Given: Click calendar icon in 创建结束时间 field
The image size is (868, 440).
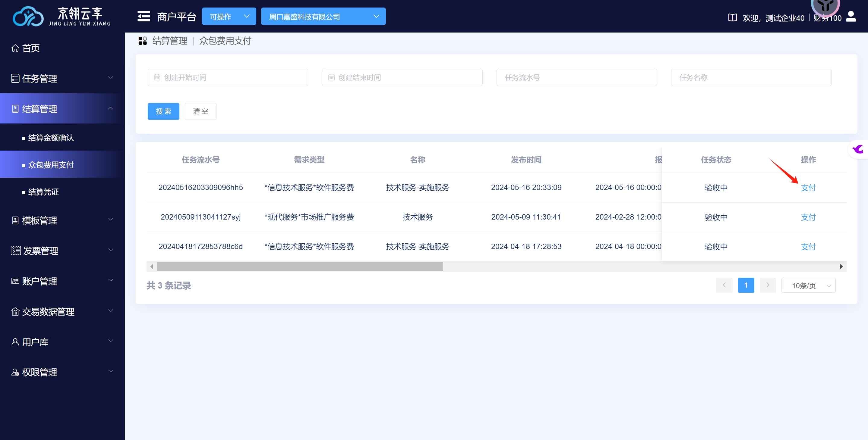Looking at the screenshot, I should (x=331, y=77).
